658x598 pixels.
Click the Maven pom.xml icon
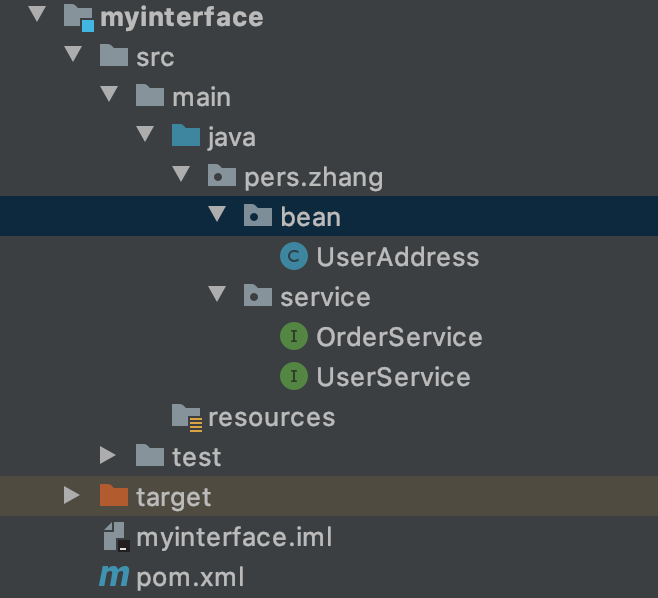pos(114,576)
